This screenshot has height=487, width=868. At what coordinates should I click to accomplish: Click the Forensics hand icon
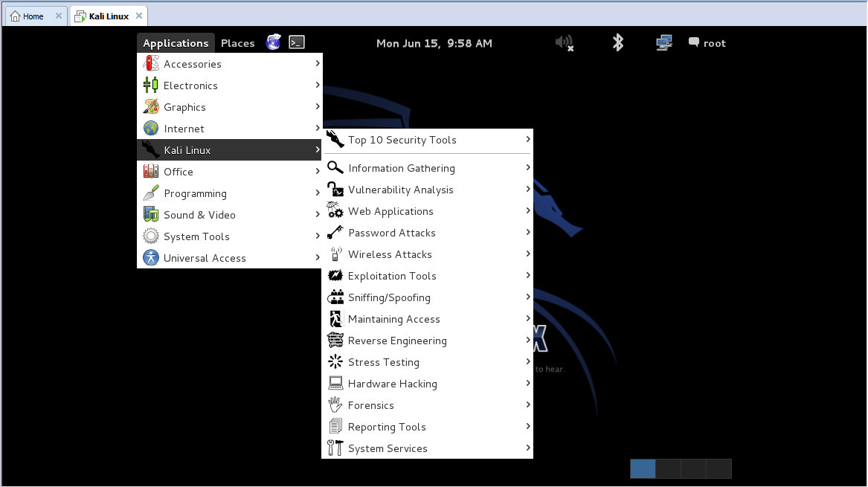pyautogui.click(x=335, y=405)
